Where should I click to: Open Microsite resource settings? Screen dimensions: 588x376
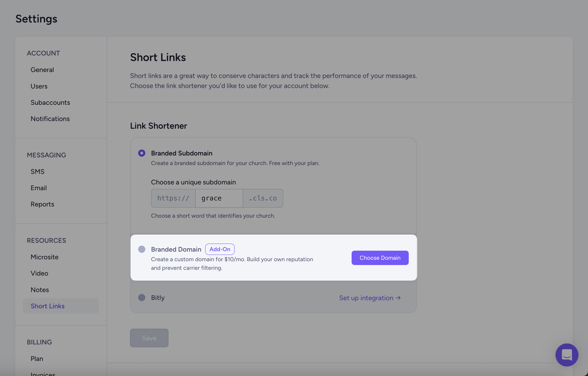click(44, 257)
